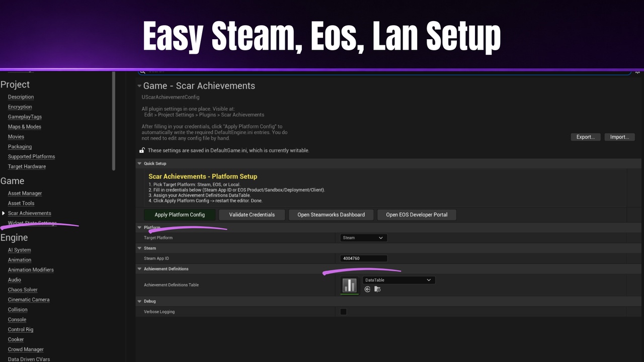The image size is (644, 362).
Task: Open the Encryption settings page
Action: coord(20,107)
